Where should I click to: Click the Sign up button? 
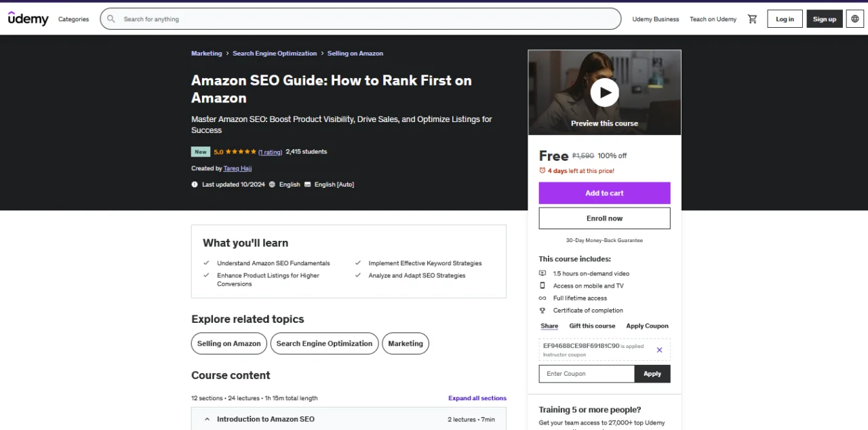pos(825,19)
